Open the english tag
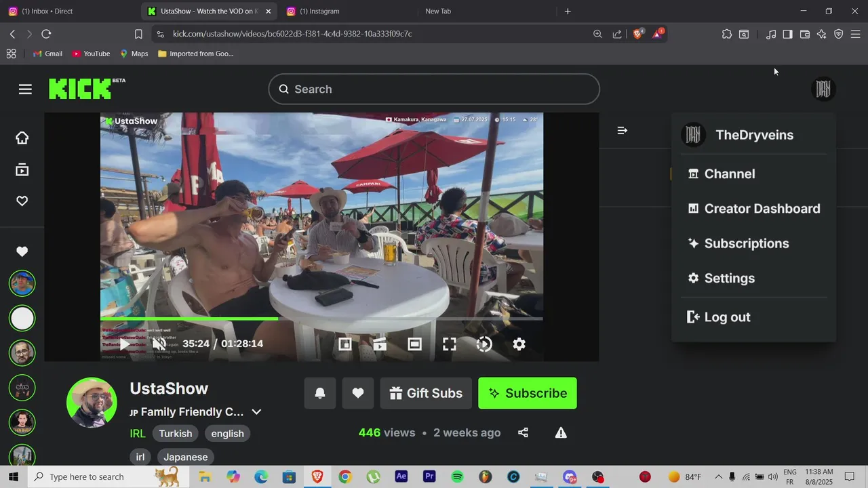Image resolution: width=868 pixels, height=488 pixels. tap(227, 434)
